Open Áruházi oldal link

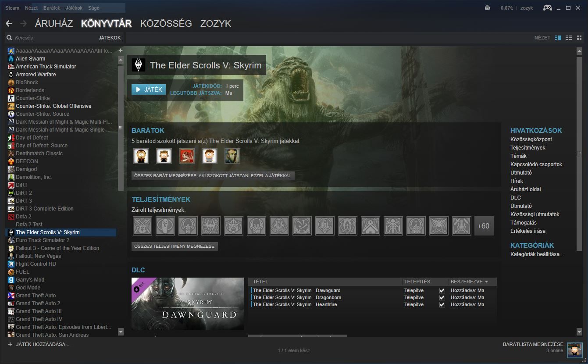(526, 189)
